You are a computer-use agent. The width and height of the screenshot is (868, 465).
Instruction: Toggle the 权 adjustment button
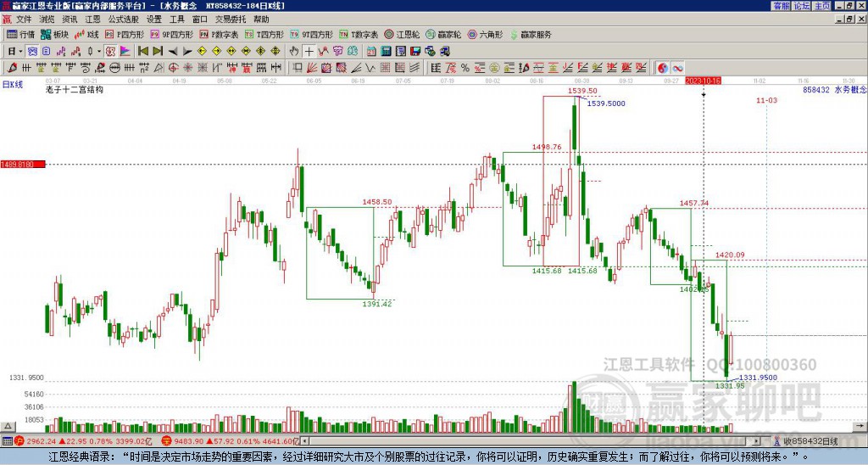click(110, 51)
